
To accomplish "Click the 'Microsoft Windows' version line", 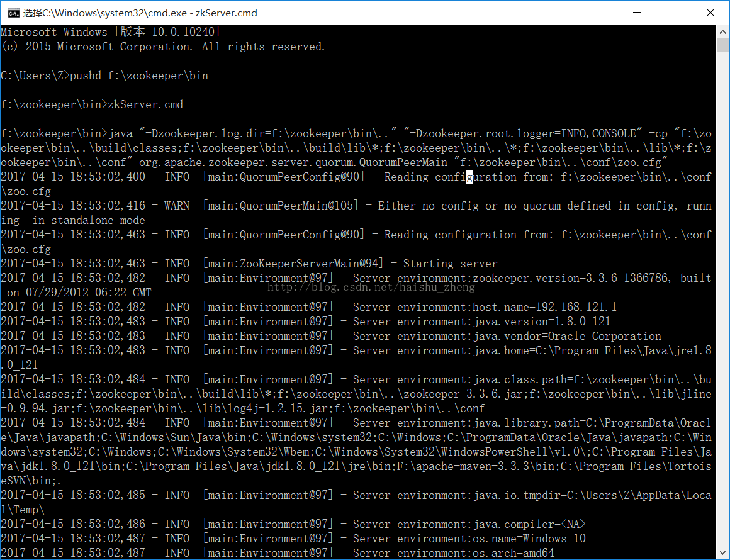I will tap(110, 31).
